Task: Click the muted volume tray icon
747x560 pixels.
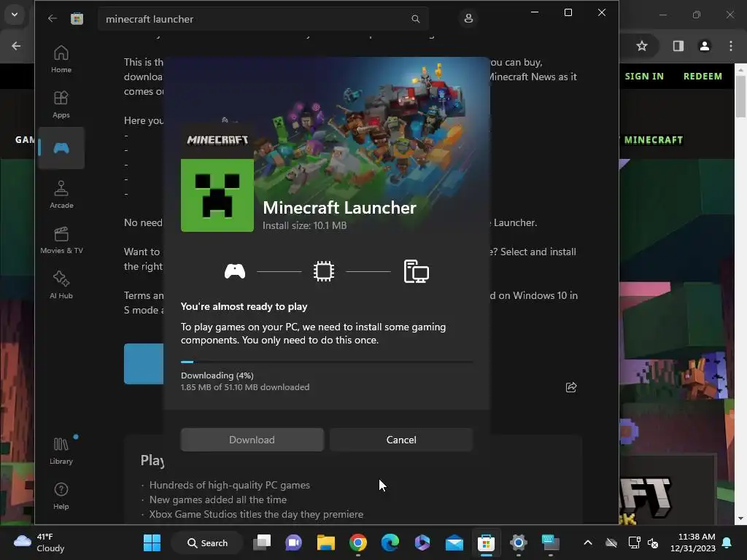Action: tap(653, 542)
